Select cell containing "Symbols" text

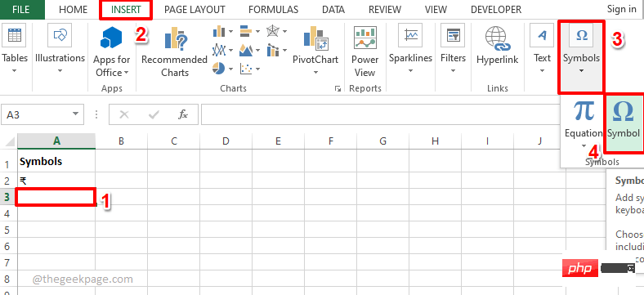pyautogui.click(x=56, y=162)
